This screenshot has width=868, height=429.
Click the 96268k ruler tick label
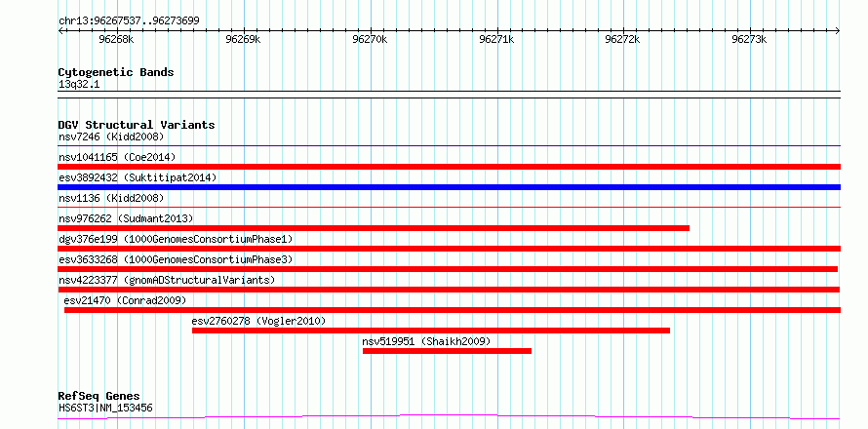click(x=116, y=40)
